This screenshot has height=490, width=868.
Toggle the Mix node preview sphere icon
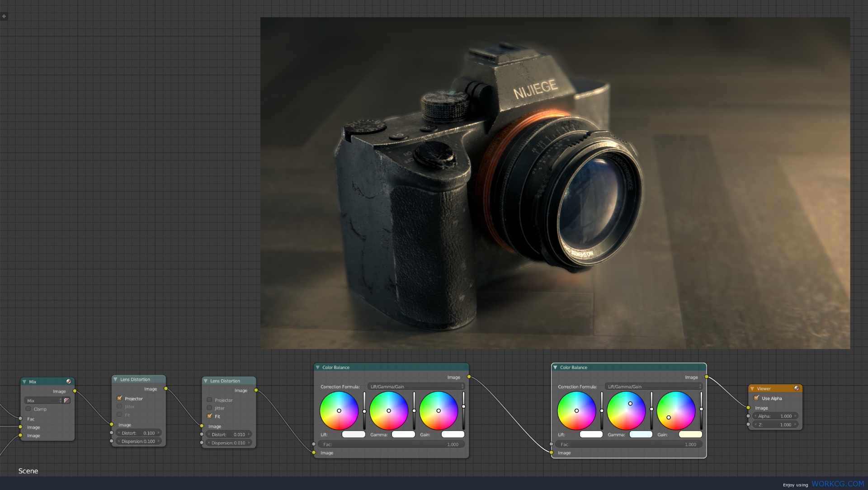[69, 382]
